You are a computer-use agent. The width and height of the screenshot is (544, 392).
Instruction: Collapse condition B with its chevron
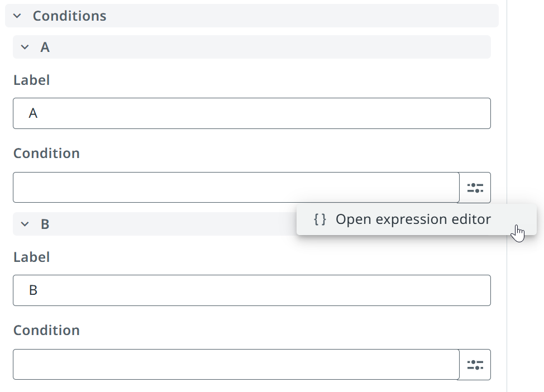pyautogui.click(x=25, y=224)
